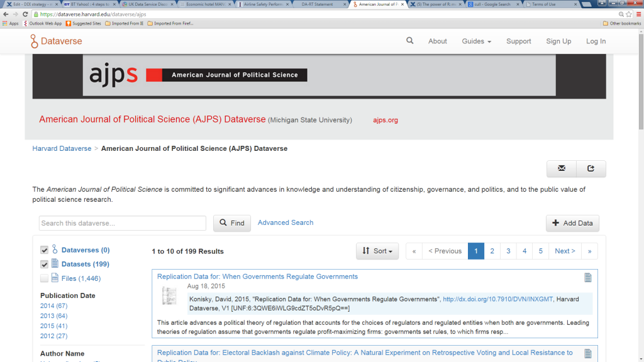Screen dimensions: 644x362
Task: Filter by publication date 2014 (67)
Action: click(x=54, y=306)
